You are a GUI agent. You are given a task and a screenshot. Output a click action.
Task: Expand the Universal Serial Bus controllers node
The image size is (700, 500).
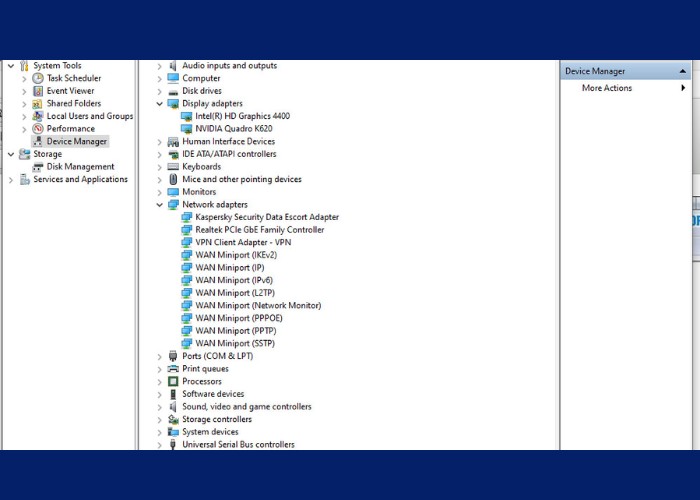pyautogui.click(x=159, y=445)
